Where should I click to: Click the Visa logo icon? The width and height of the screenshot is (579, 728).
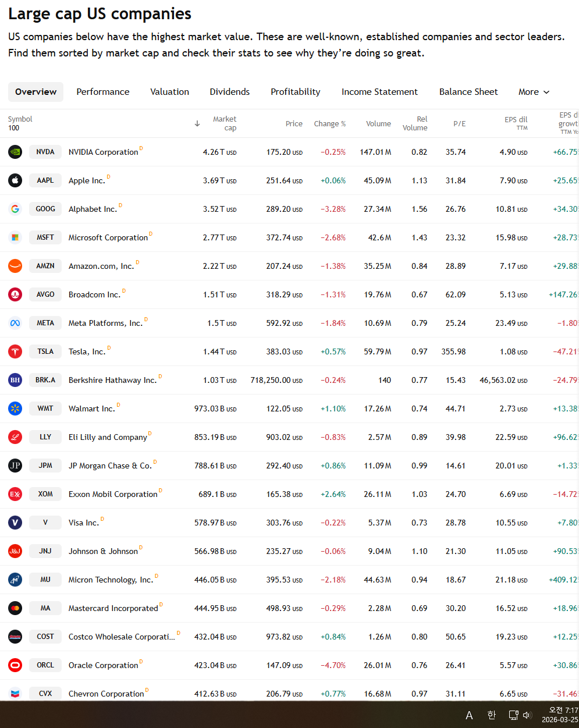15,523
